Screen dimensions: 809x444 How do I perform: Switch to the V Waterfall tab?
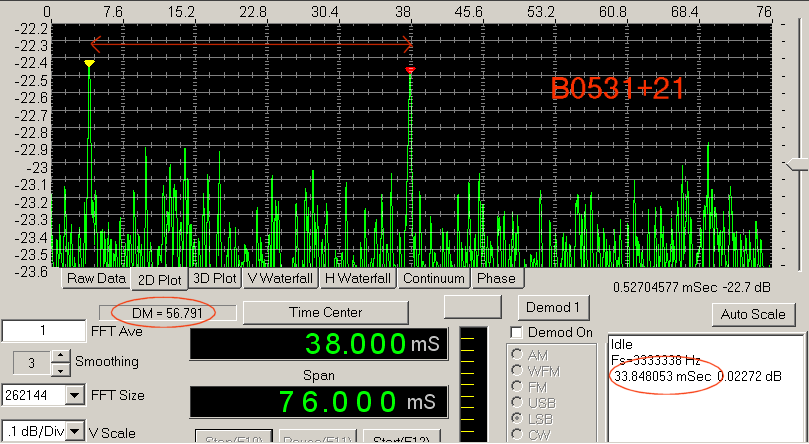tap(280, 278)
